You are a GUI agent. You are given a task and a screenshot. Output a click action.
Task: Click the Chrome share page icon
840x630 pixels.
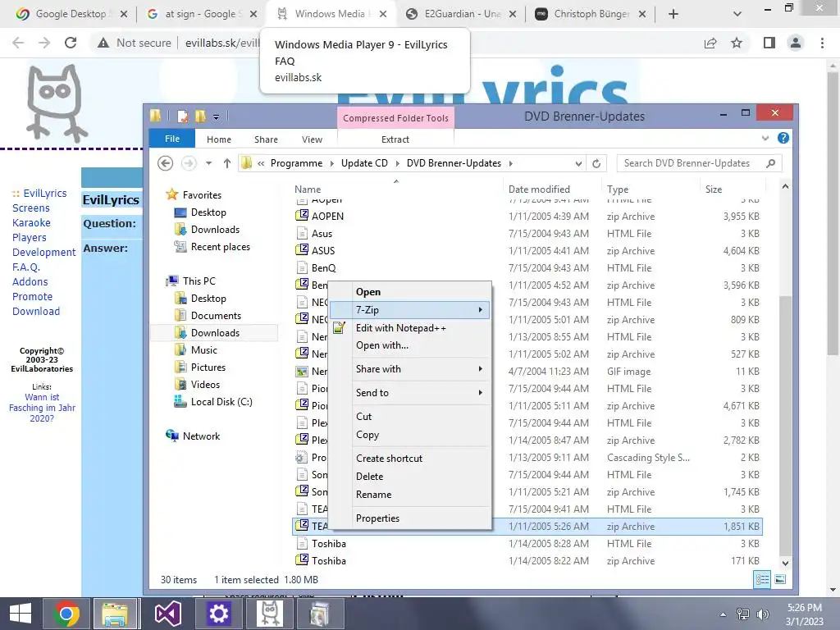pos(710,43)
